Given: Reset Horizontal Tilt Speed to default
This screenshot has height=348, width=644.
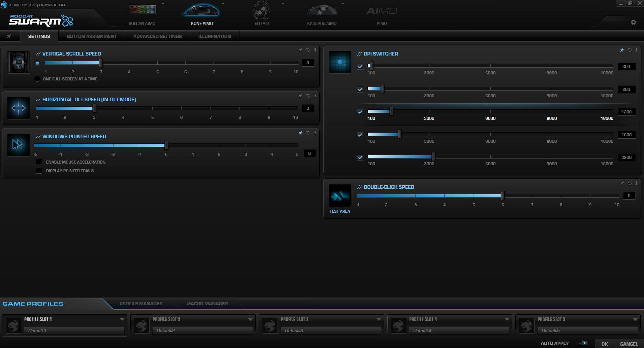Looking at the screenshot, I should click(308, 96).
